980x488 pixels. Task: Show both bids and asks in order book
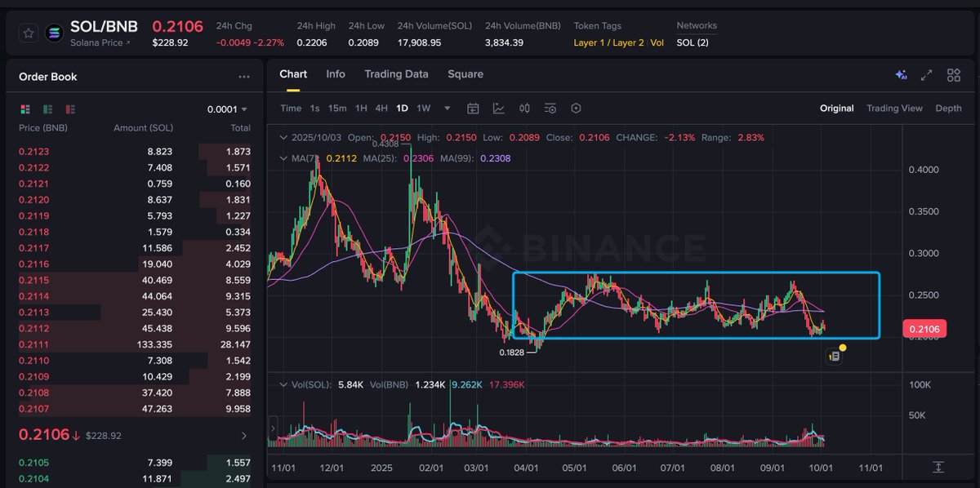click(x=25, y=109)
